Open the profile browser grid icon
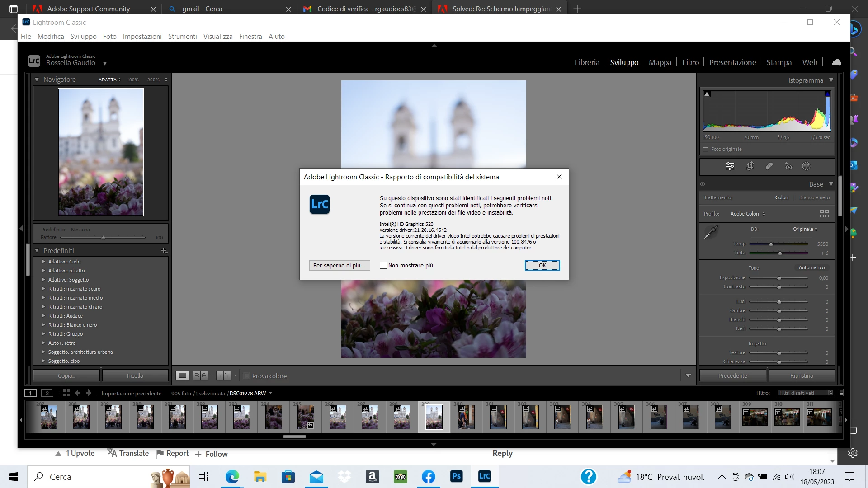The width and height of the screenshot is (868, 488). [824, 214]
